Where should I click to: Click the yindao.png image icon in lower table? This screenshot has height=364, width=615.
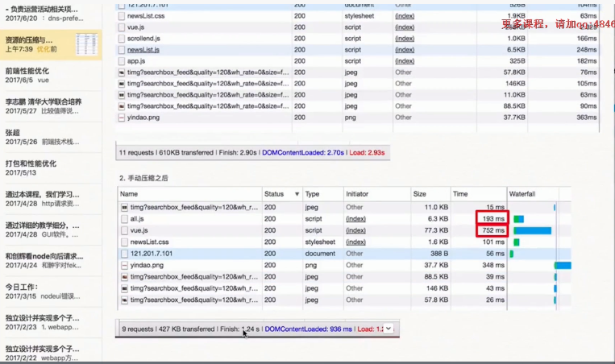coord(123,265)
